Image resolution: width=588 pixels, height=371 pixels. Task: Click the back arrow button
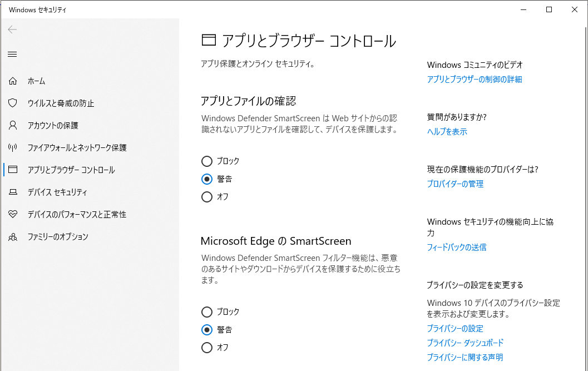12,29
